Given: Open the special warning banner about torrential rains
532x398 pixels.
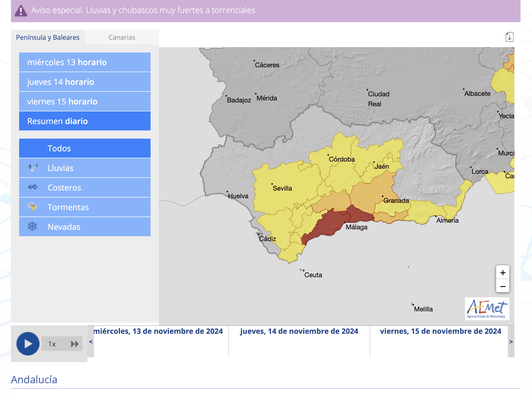Looking at the screenshot, I should tap(266, 11).
